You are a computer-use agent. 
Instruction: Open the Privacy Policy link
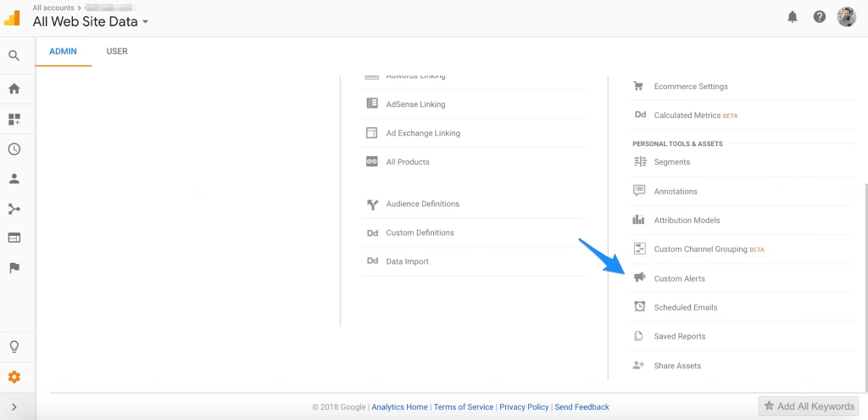coord(524,407)
